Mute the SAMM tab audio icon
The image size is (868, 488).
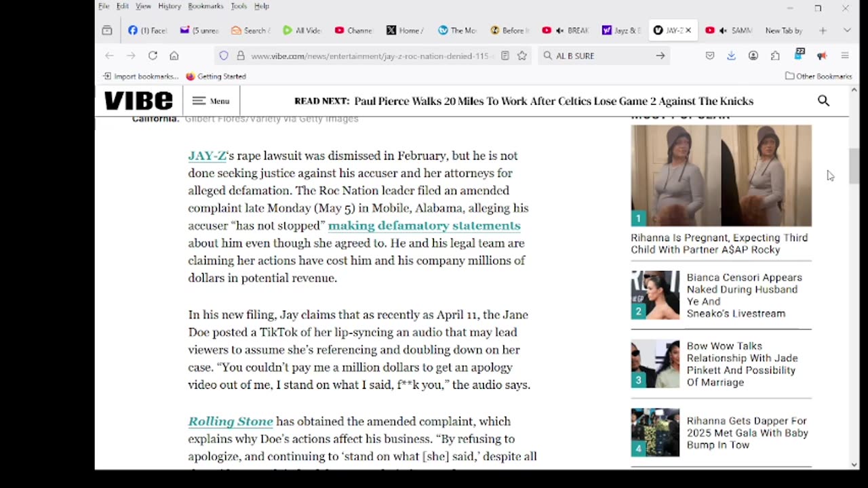point(724,30)
